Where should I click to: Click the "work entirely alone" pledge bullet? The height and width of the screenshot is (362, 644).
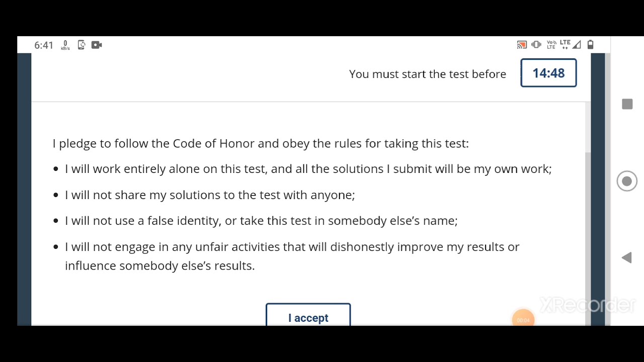[x=308, y=169]
